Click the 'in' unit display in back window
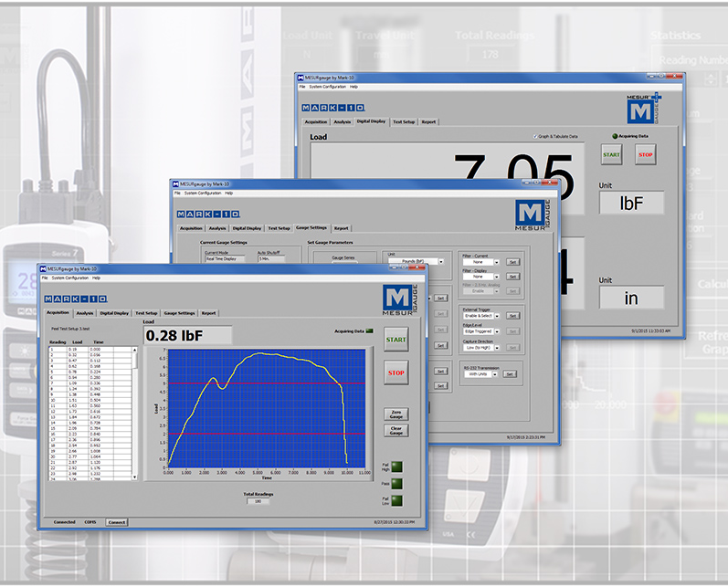The width and height of the screenshot is (728, 587). pyautogui.click(x=631, y=298)
